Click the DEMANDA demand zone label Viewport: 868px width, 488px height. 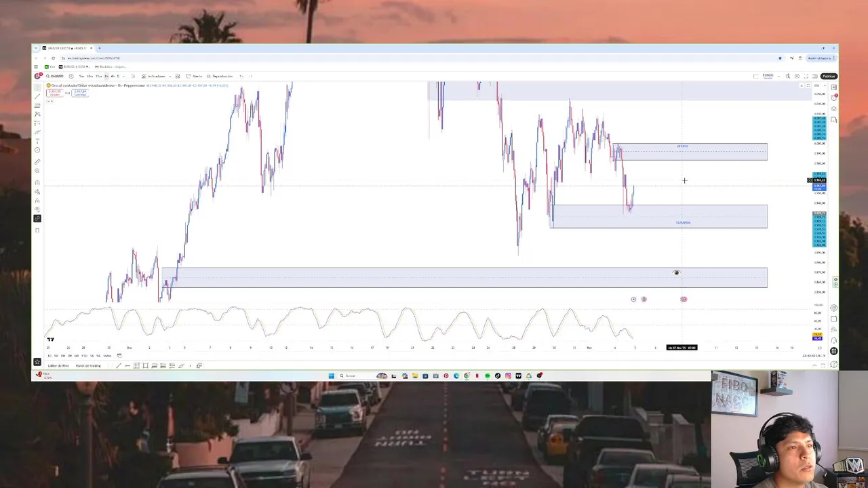pos(683,222)
